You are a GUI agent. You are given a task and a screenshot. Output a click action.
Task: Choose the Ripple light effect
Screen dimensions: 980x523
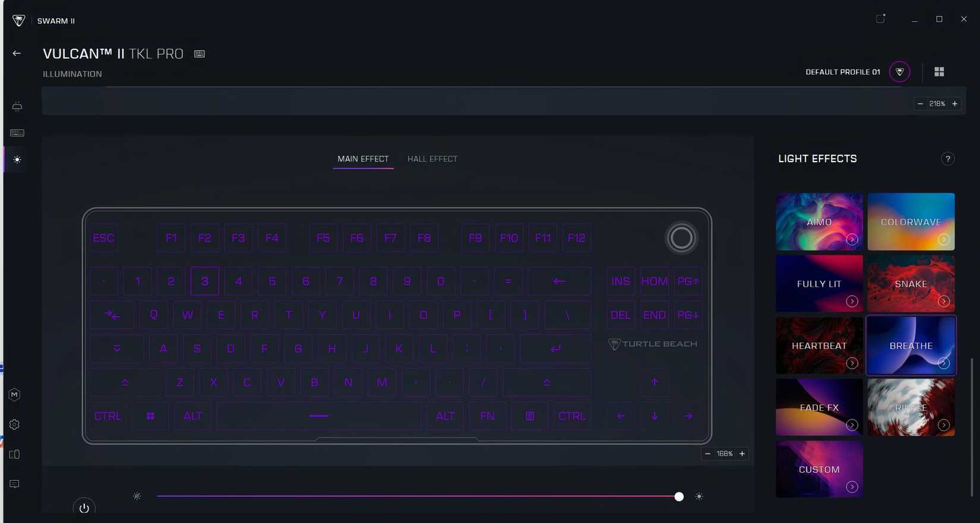[911, 407]
